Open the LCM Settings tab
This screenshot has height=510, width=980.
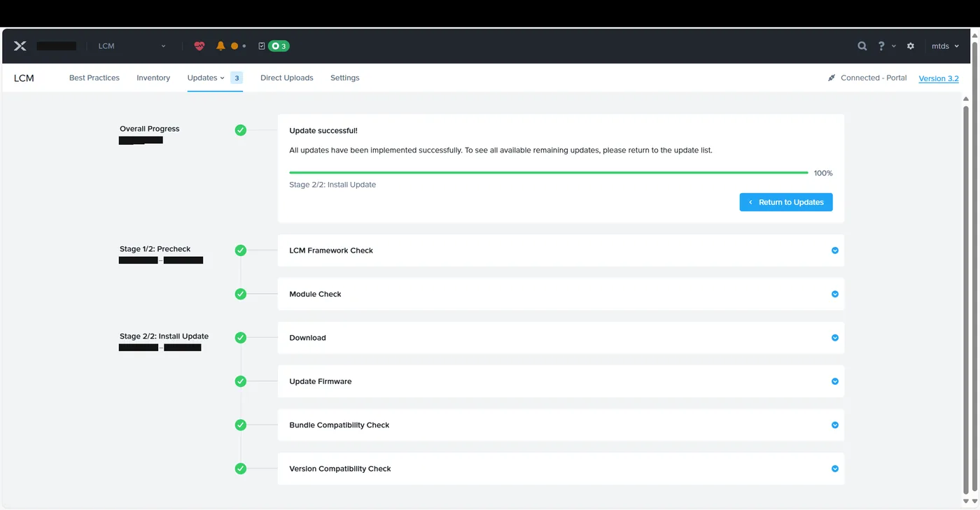click(x=345, y=78)
